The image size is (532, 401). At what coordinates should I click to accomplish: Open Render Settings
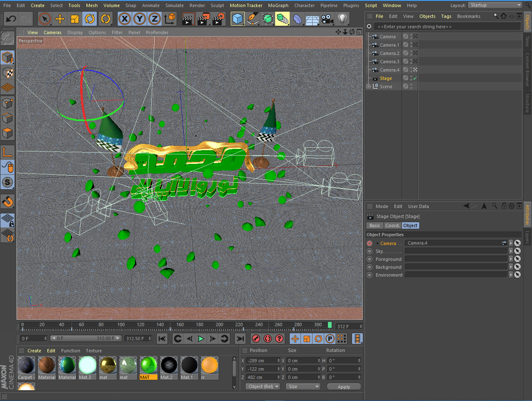217,19
